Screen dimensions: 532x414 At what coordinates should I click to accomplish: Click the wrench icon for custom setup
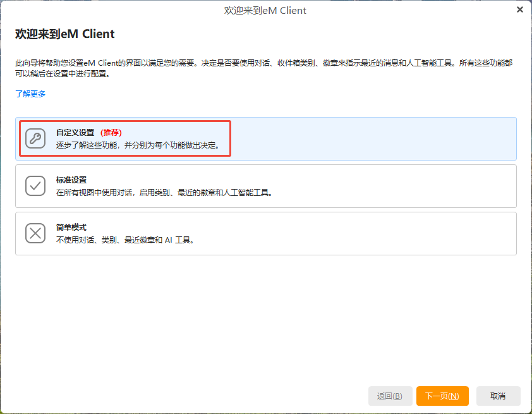pyautogui.click(x=35, y=138)
